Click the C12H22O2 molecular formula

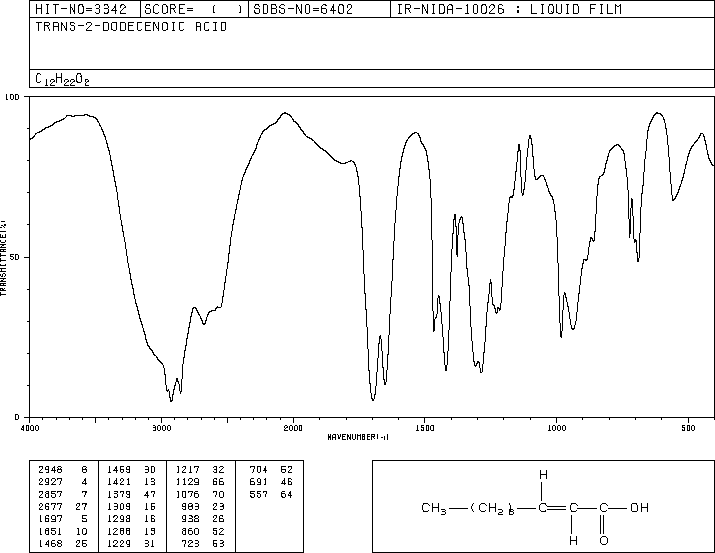[62, 80]
